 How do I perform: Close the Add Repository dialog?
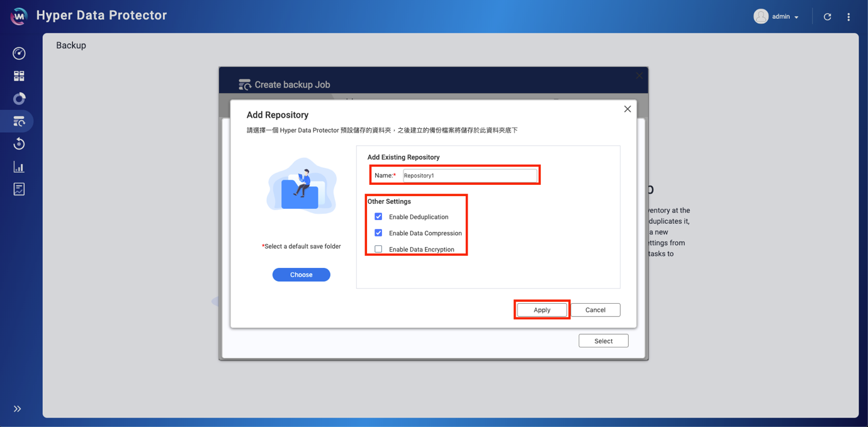point(628,109)
